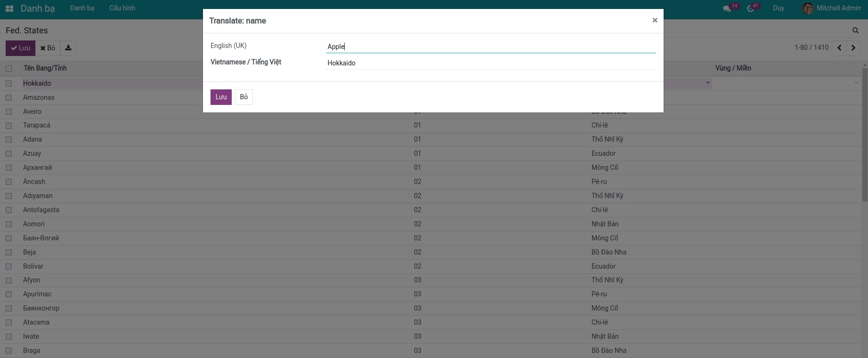Open the apps grid menu icon
The height and width of the screenshot is (358, 868).
point(9,8)
